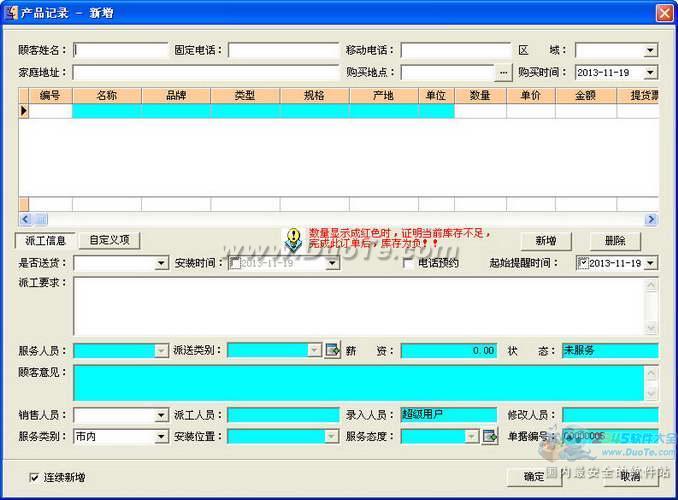The image size is (678, 500).
Task: Click the 删除 button
Action: 615,241
